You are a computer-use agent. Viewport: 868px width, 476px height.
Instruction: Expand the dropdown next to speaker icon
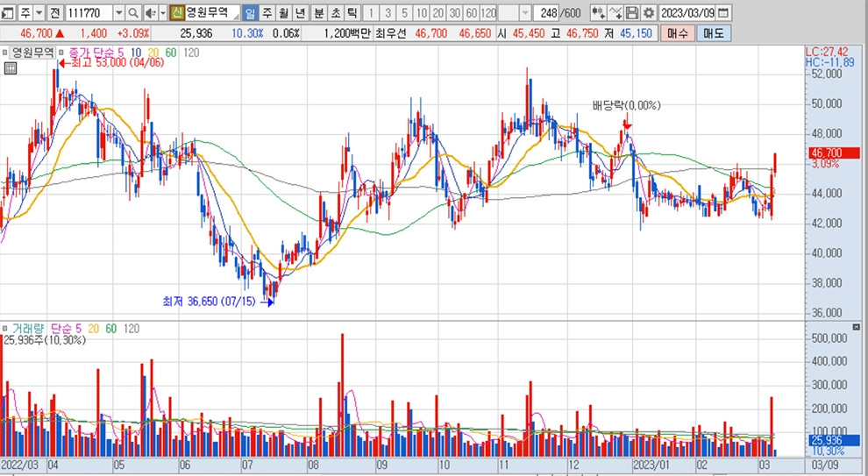(x=163, y=13)
